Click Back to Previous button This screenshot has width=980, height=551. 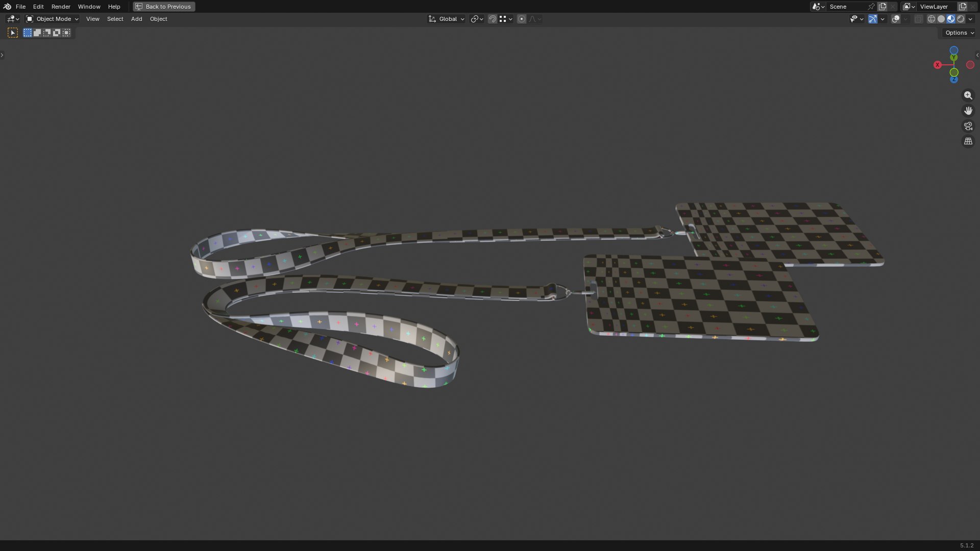coord(164,7)
